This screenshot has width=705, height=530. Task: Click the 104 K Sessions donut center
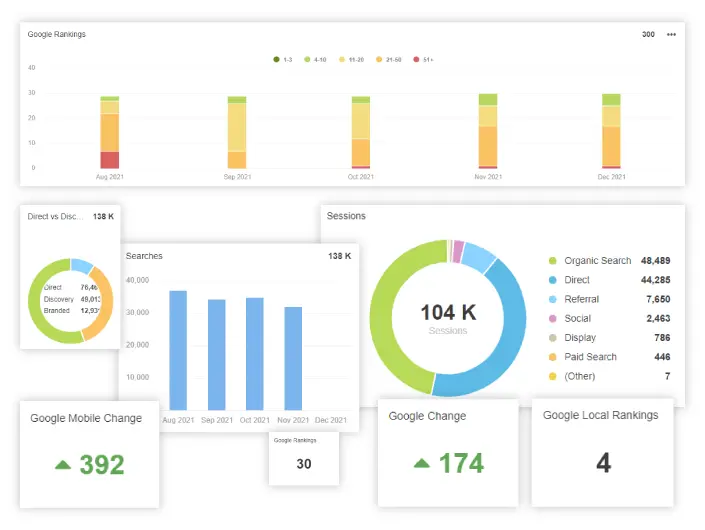[x=447, y=318]
